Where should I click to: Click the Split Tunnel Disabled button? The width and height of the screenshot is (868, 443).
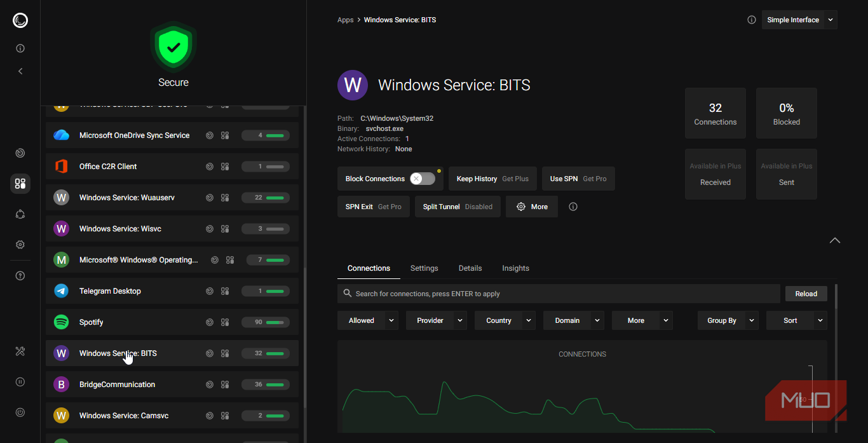pos(458,207)
